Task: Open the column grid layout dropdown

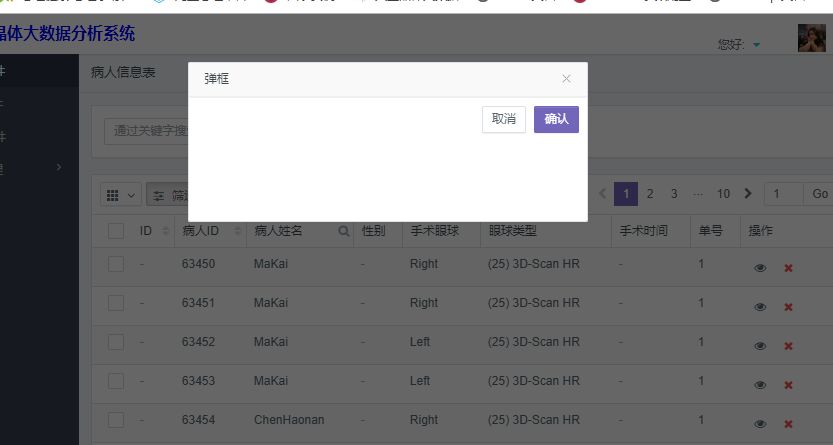Action: tap(121, 195)
